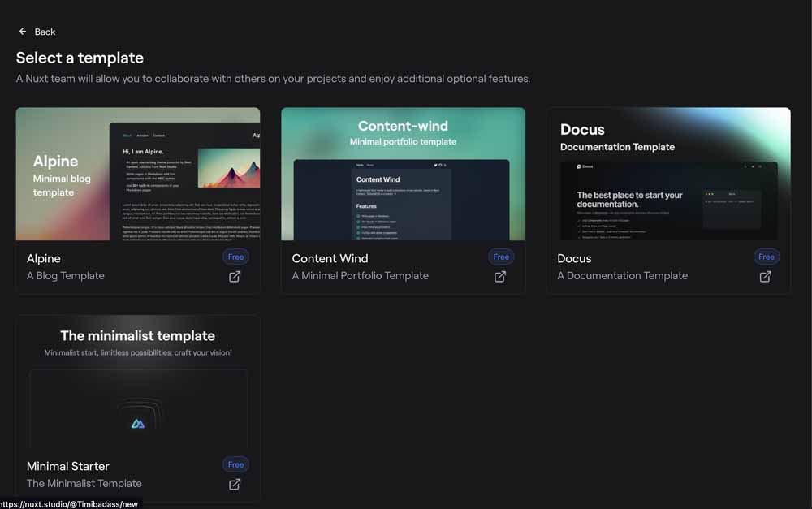812x509 pixels.
Task: Click the Free badge on the Alpine card
Action: tap(235, 257)
